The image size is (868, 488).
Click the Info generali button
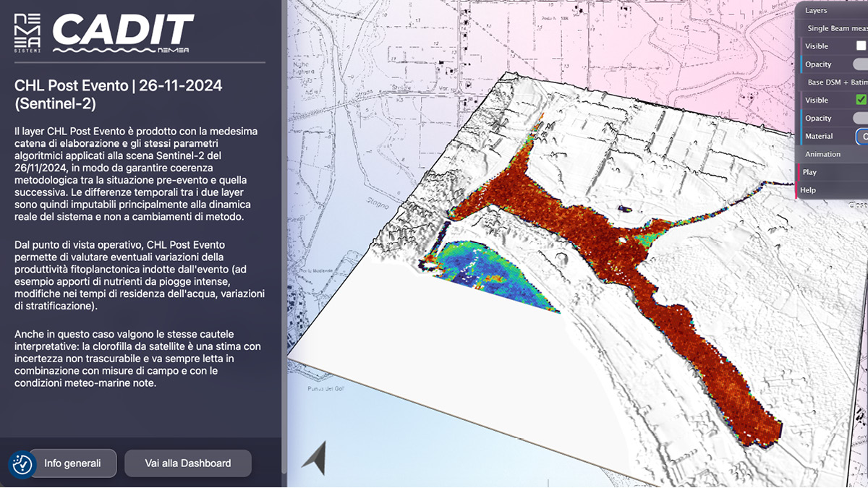[x=71, y=463]
